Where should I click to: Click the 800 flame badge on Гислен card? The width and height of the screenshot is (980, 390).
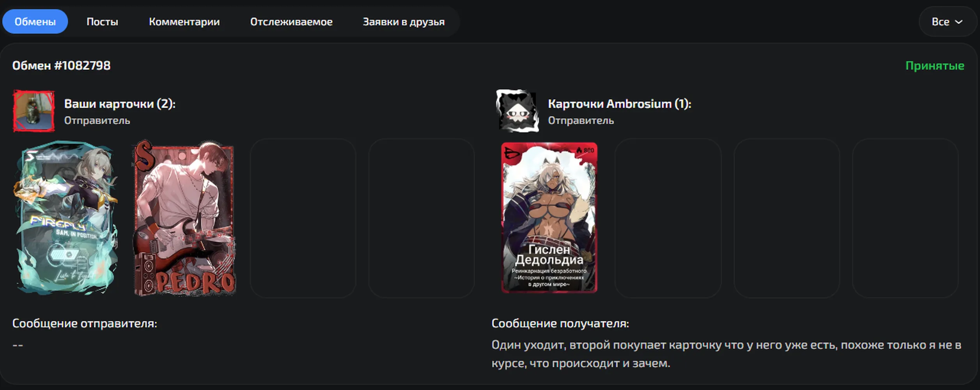585,150
